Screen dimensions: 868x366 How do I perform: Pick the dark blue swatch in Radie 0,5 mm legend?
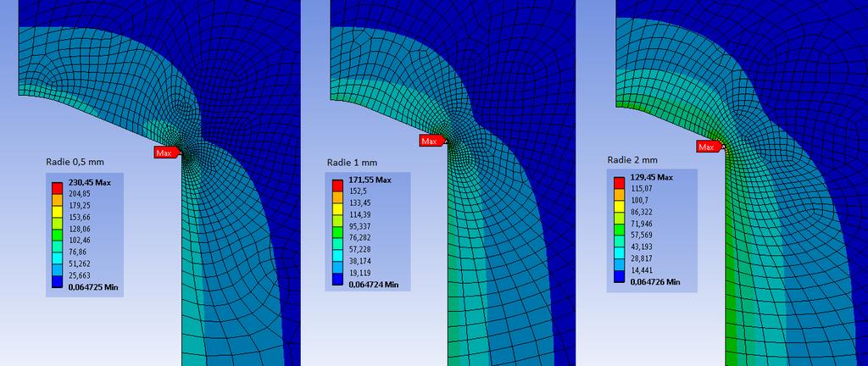(57, 281)
